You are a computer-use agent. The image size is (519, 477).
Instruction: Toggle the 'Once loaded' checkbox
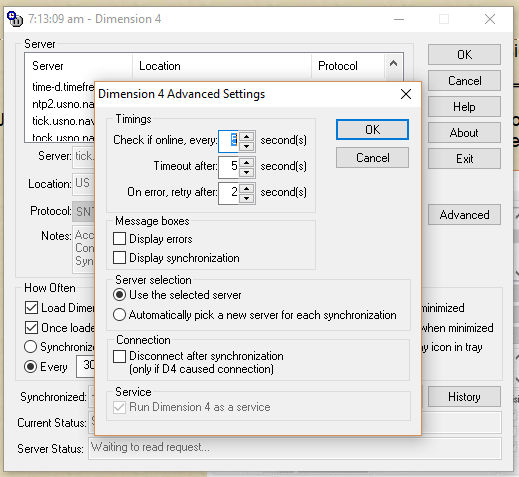(31, 328)
